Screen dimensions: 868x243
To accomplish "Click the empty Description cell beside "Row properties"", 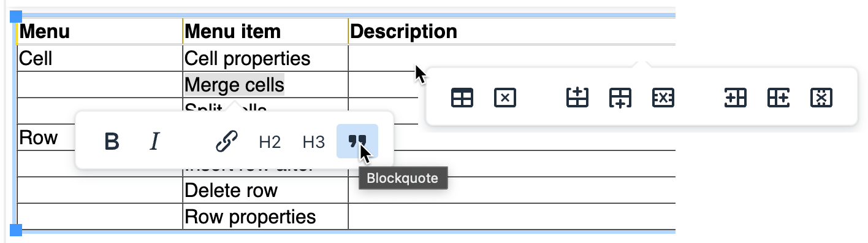I will (x=512, y=217).
